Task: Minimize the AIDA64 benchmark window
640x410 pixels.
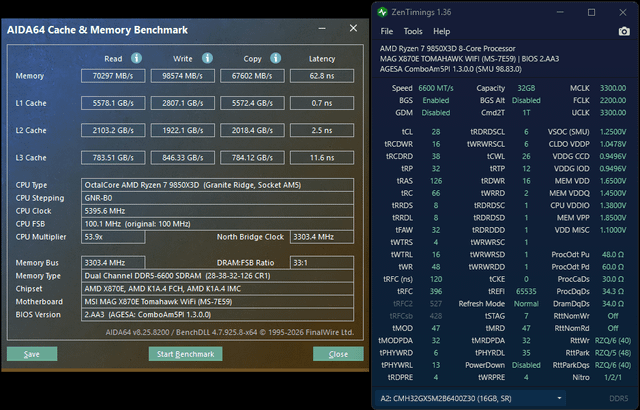Action: (320, 29)
